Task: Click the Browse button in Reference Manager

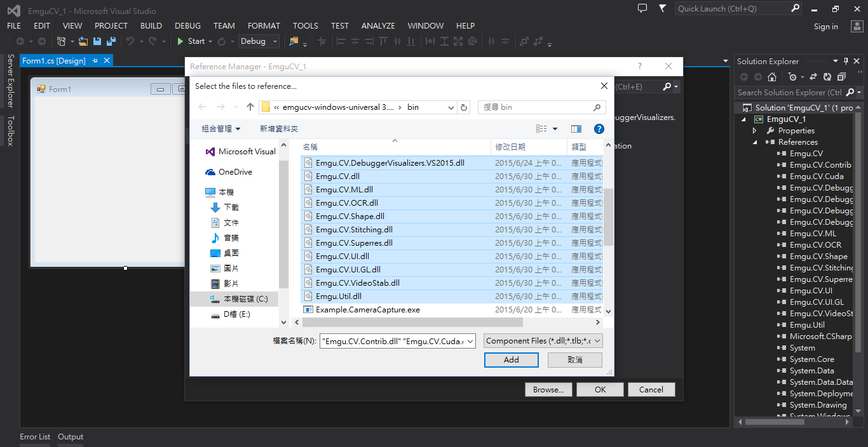Action: click(548, 389)
